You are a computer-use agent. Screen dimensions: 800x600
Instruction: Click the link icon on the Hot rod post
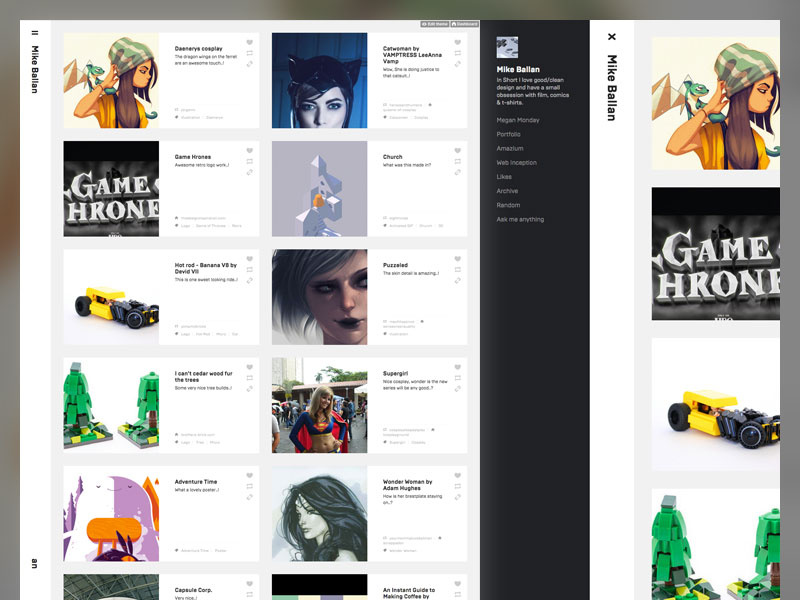[249, 280]
